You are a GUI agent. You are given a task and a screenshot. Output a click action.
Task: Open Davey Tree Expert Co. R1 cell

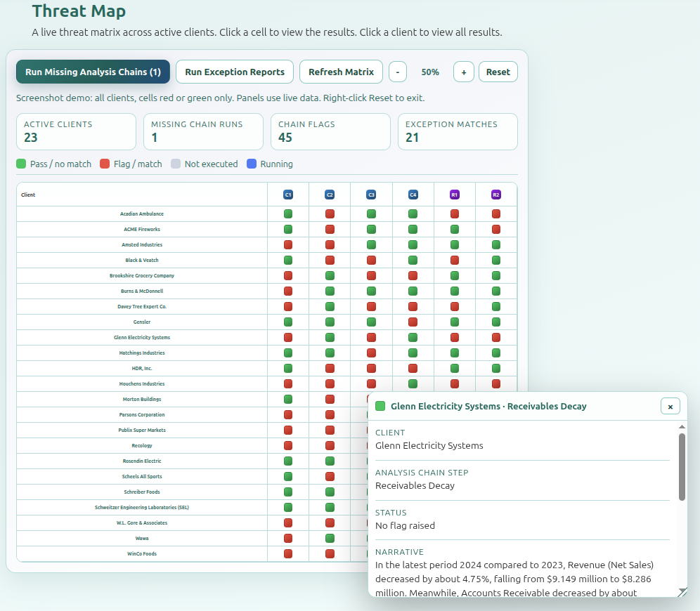[455, 307]
